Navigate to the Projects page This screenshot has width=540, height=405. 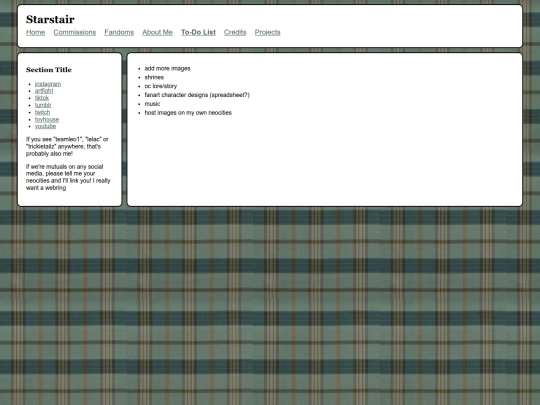tap(268, 32)
